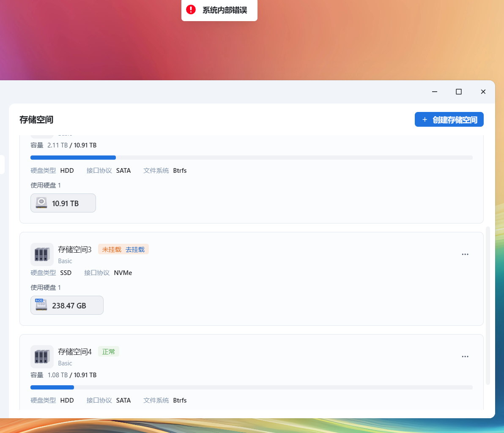Click the 1.08 TB / 10.91 TB capacity text
Viewport: 504px width, 433px height.
(72, 375)
